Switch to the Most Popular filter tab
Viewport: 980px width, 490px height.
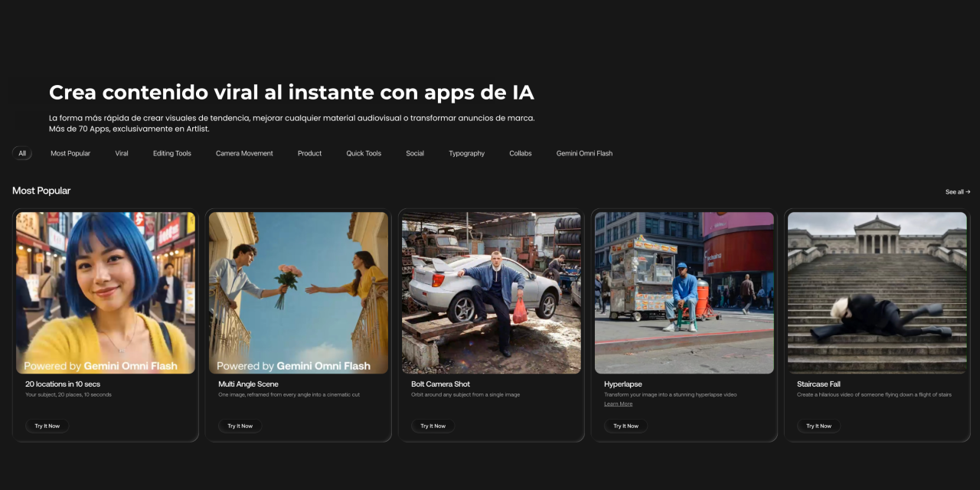[70, 153]
